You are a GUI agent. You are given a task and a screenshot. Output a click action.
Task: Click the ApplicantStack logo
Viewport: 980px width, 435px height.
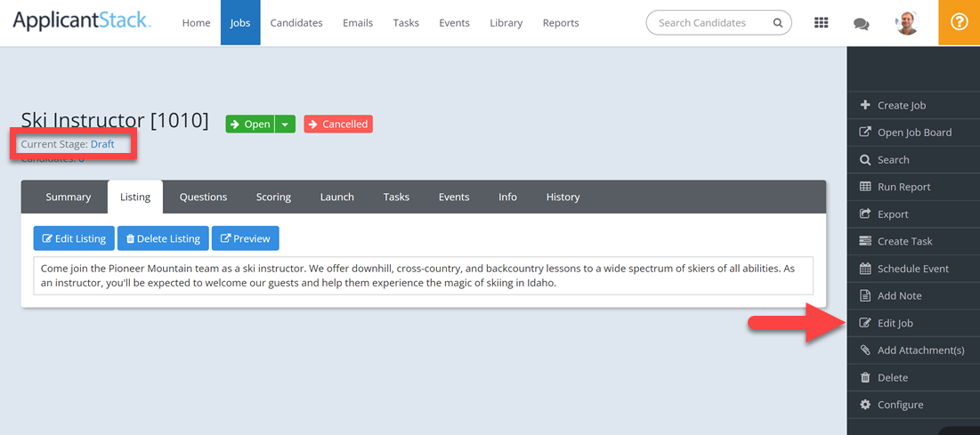click(82, 21)
